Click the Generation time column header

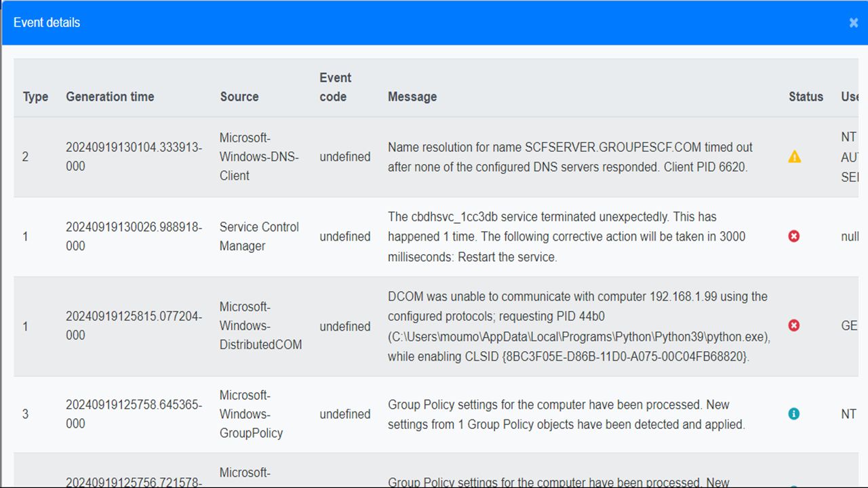(110, 97)
